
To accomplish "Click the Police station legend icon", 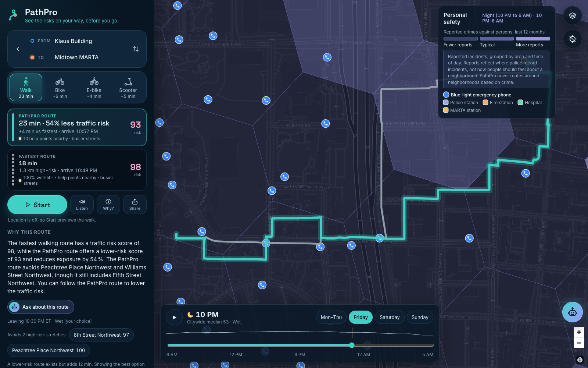I will point(446,103).
